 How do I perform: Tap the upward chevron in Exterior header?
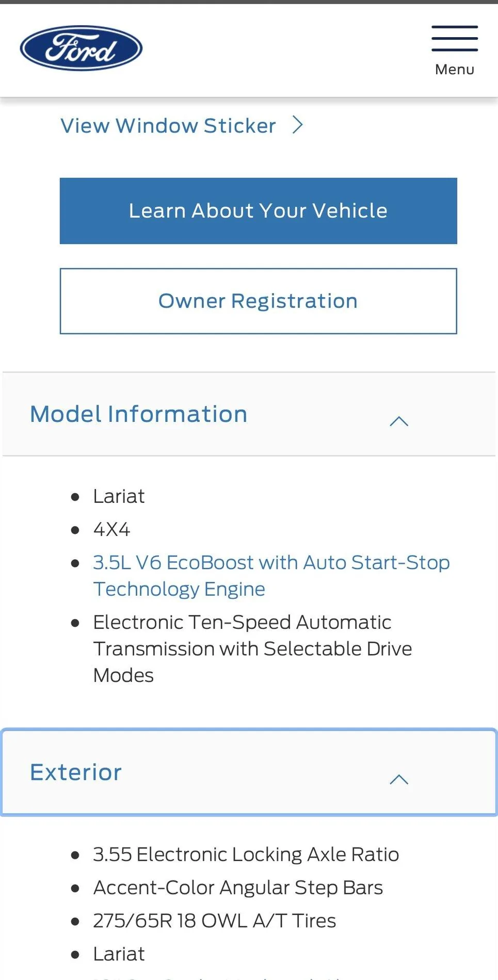(398, 779)
